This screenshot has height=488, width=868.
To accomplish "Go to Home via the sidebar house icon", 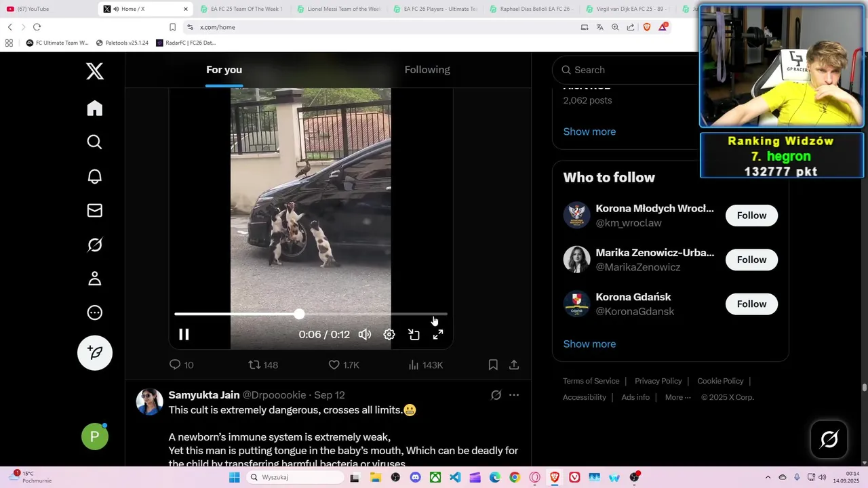I will click(x=95, y=108).
